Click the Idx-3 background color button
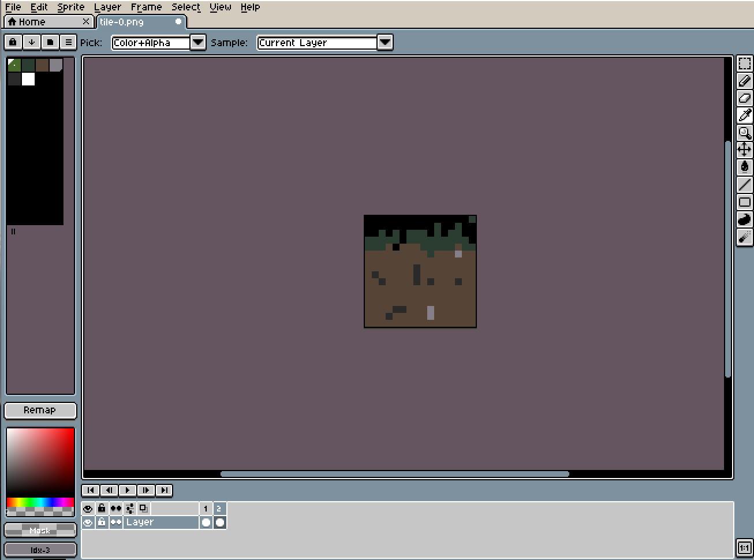 pyautogui.click(x=40, y=550)
